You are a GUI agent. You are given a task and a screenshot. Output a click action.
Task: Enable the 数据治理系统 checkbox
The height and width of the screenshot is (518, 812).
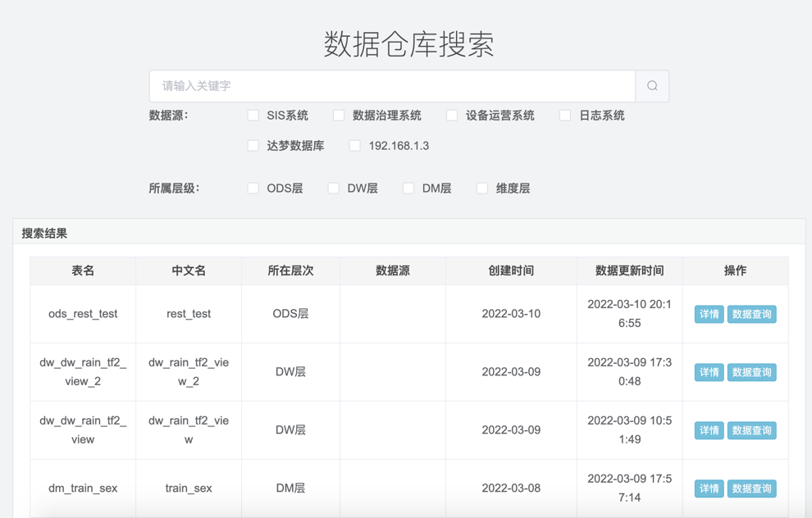coord(339,116)
